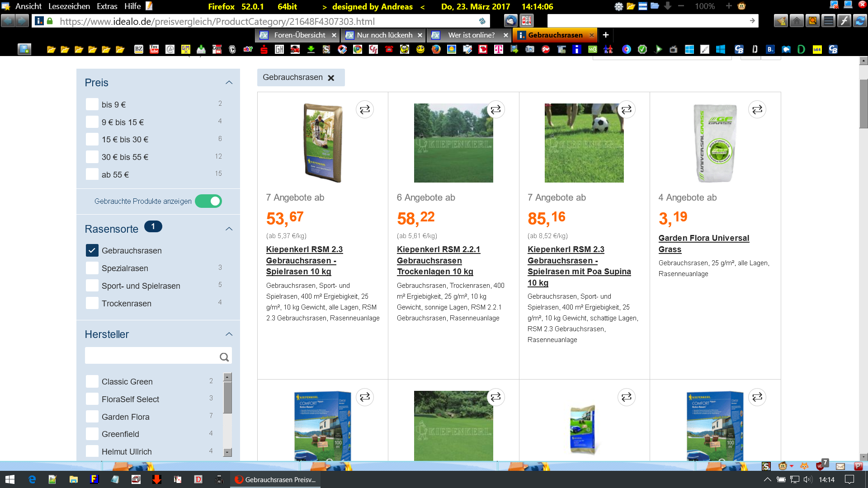
Task: Remove the Gebrauchsrasen filter tag
Action: (x=331, y=78)
